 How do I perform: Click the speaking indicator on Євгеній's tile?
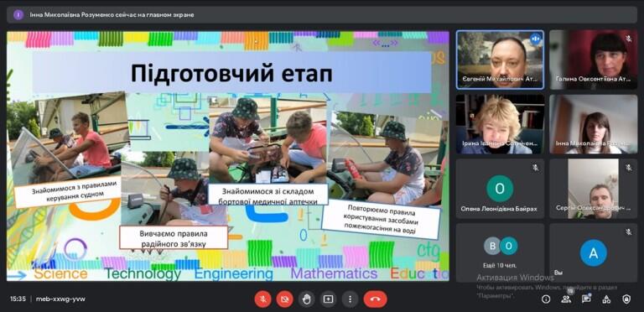click(x=535, y=39)
